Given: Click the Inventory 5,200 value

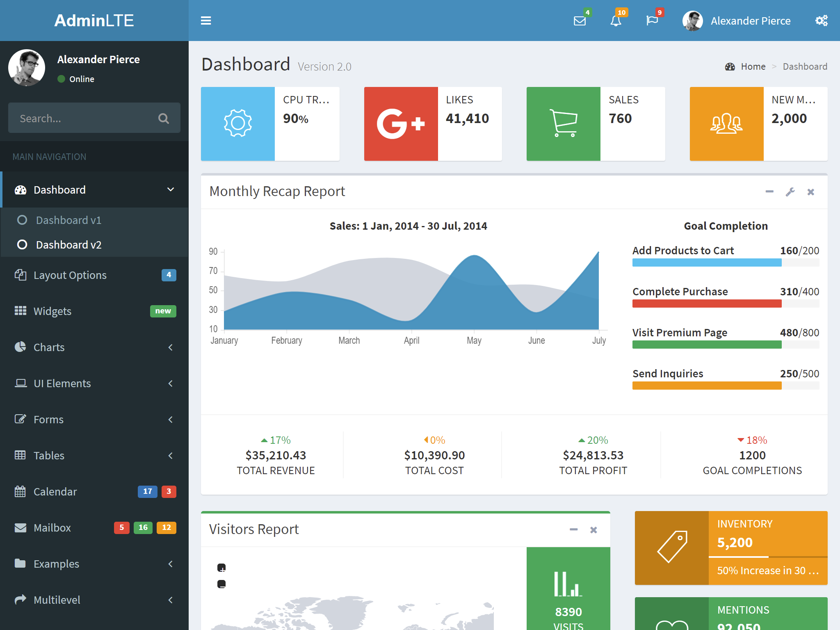Looking at the screenshot, I should tap(735, 543).
